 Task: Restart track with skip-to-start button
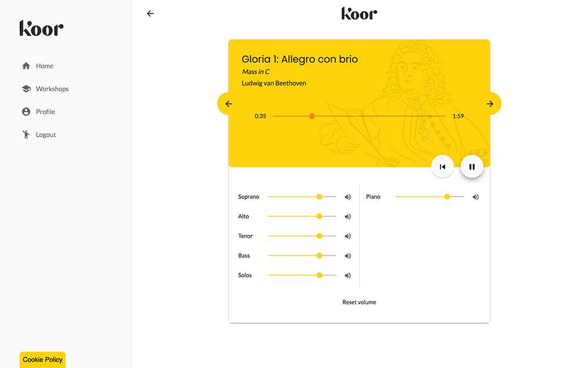pyautogui.click(x=442, y=167)
